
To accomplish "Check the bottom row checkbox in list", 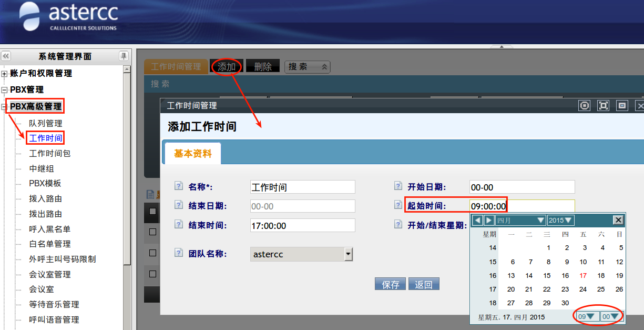I will point(152,274).
